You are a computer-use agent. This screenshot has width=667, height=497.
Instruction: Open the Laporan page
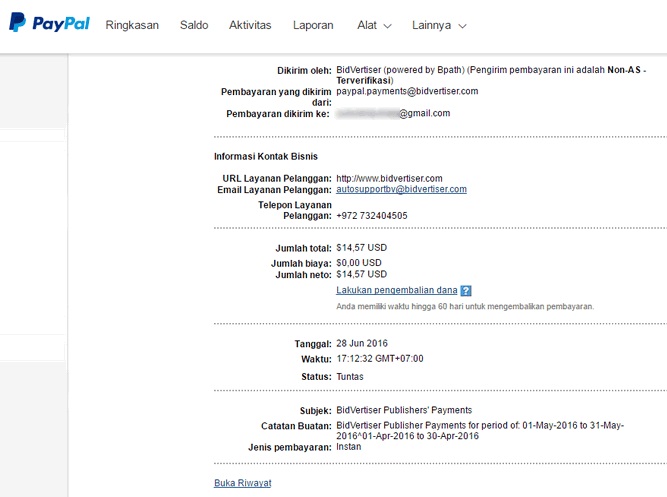[313, 25]
